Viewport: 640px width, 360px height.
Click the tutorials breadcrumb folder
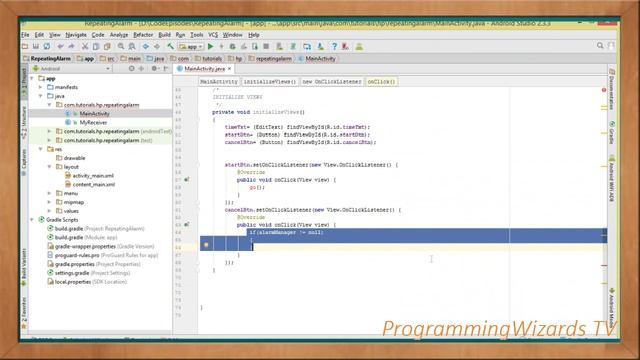pyautogui.click(x=208, y=59)
